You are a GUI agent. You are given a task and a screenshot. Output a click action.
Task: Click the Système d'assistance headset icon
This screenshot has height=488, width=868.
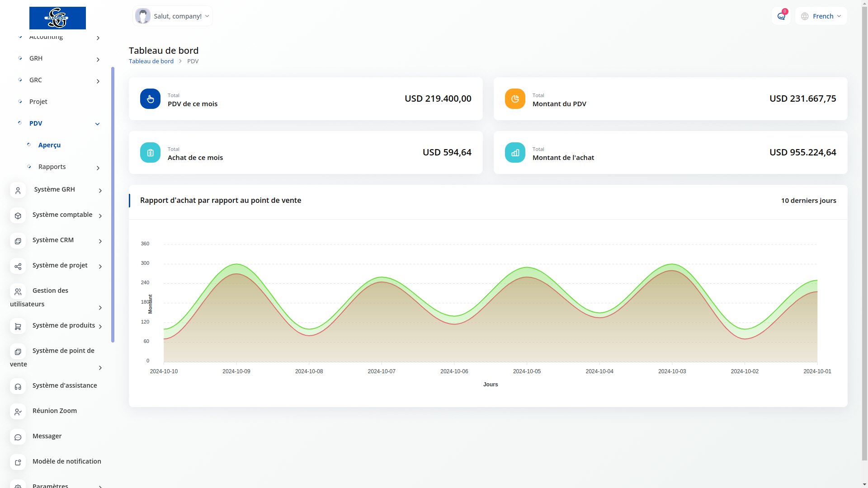point(18,386)
